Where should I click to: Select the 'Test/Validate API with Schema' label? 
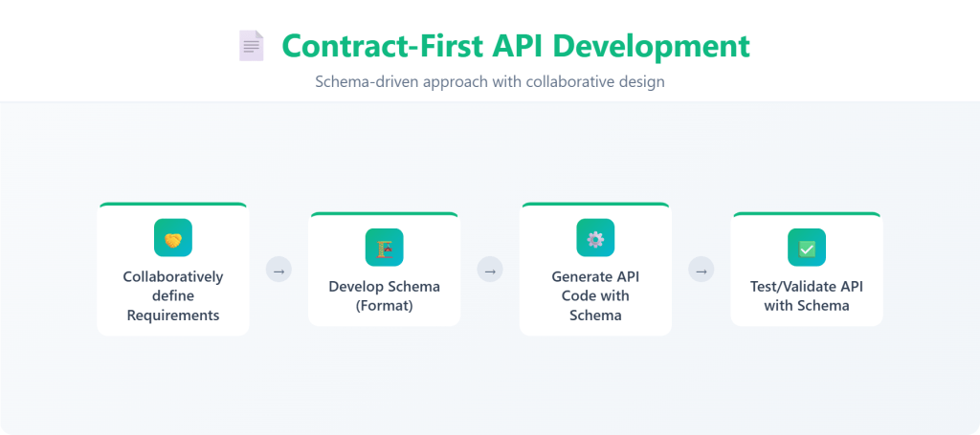pos(807,295)
